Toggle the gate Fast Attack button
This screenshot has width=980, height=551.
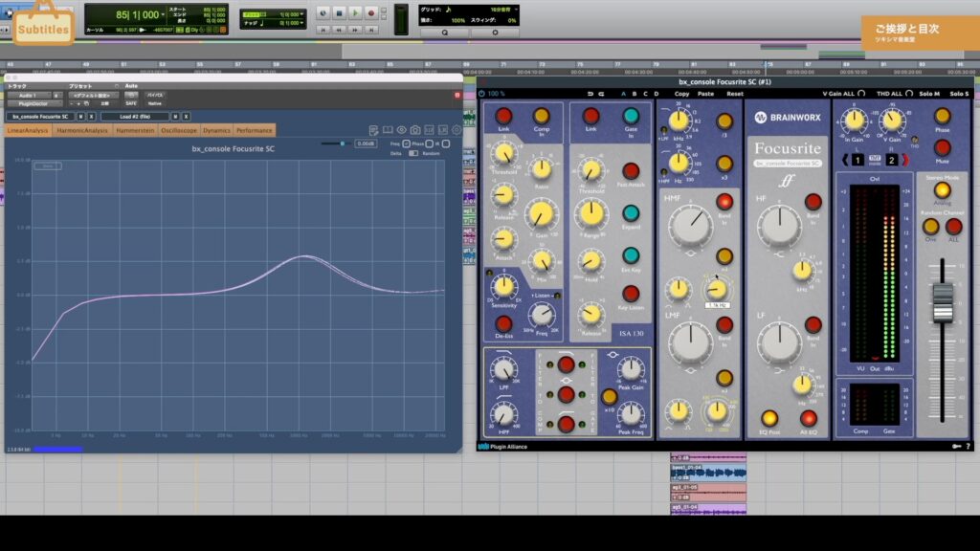[x=631, y=170]
